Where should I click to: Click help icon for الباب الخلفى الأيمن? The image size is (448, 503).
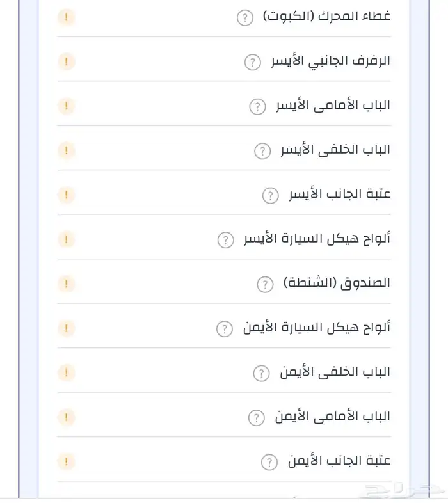(261, 373)
